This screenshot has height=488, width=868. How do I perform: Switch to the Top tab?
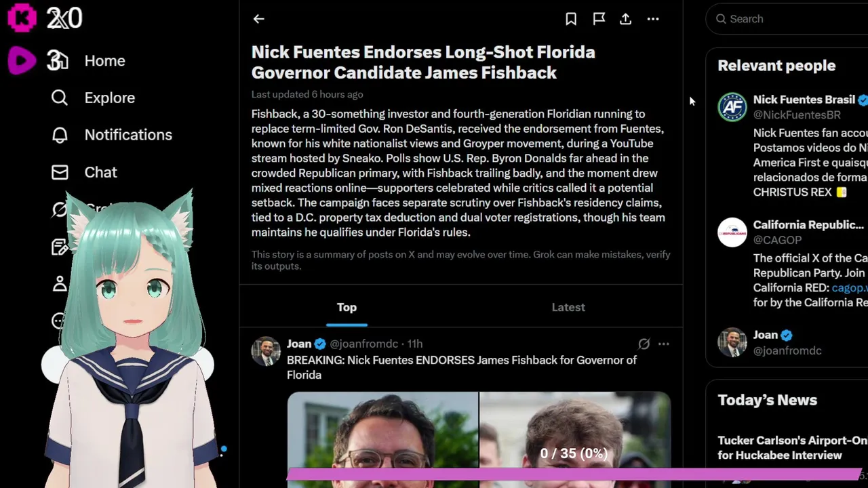pyautogui.click(x=347, y=307)
